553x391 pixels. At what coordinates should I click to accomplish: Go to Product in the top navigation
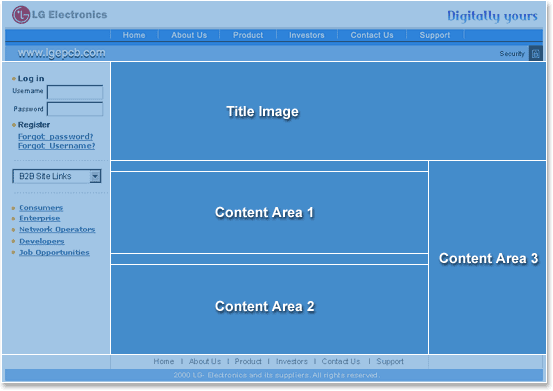click(248, 35)
